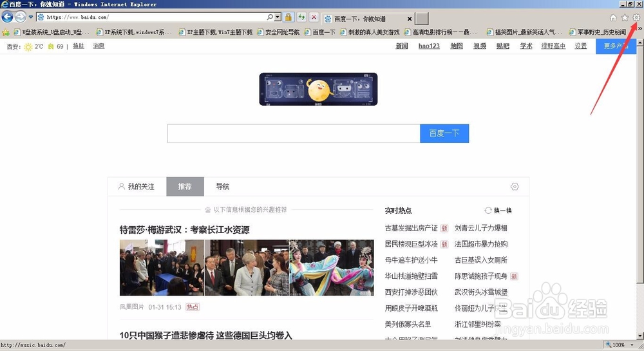This screenshot has width=644, height=351.
Task: Close the 百度一下 tab
Action: pyautogui.click(x=410, y=19)
